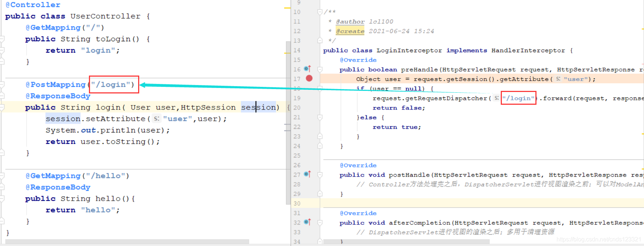Viewport: 644px width, 246px height.
Task: Remove the red breakpoint on line 17
Action: [309, 78]
